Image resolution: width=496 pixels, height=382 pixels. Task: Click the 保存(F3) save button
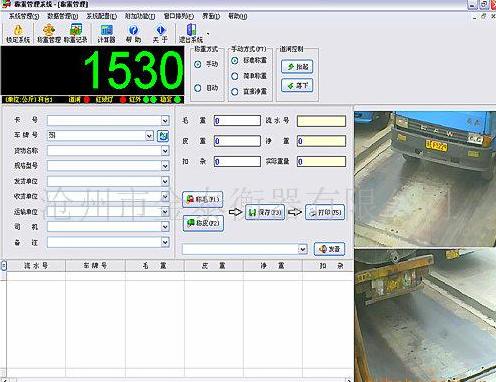(x=265, y=212)
